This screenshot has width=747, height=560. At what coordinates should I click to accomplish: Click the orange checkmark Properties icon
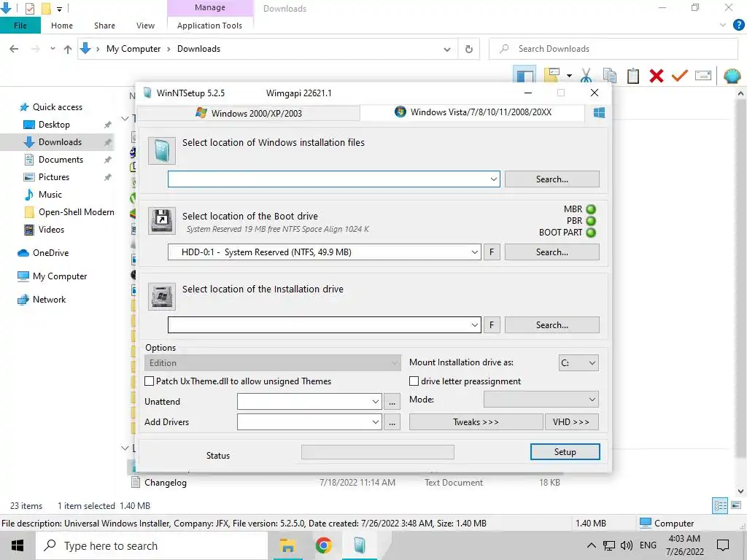680,76
